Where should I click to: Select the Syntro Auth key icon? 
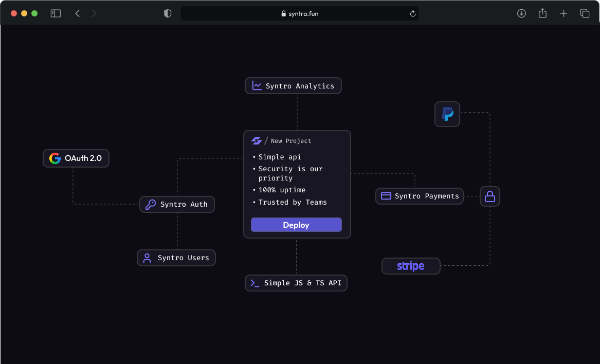coord(150,205)
